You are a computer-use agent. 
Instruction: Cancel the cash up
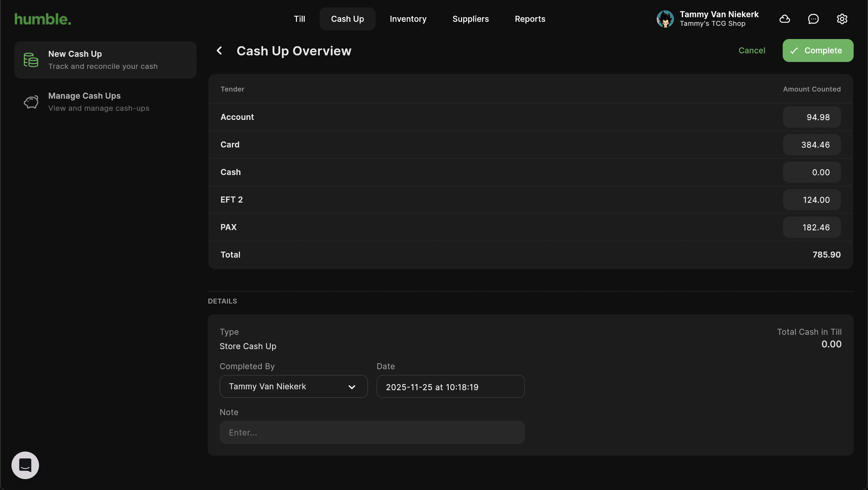752,50
